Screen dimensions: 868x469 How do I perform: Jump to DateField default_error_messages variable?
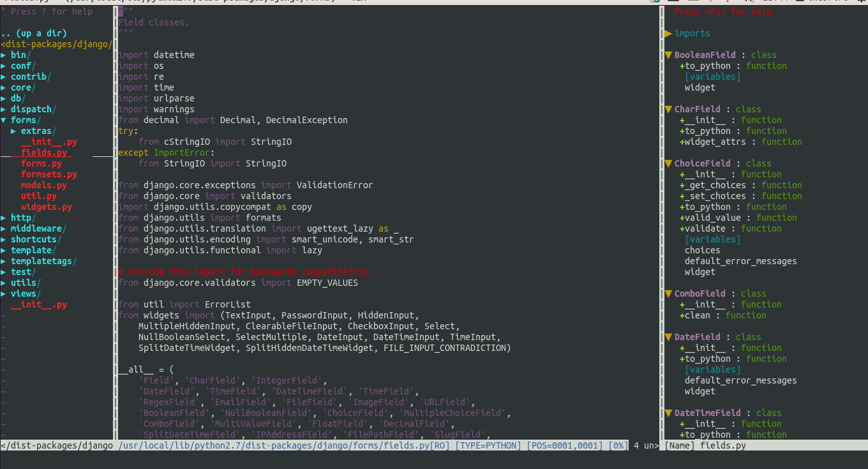coord(741,380)
